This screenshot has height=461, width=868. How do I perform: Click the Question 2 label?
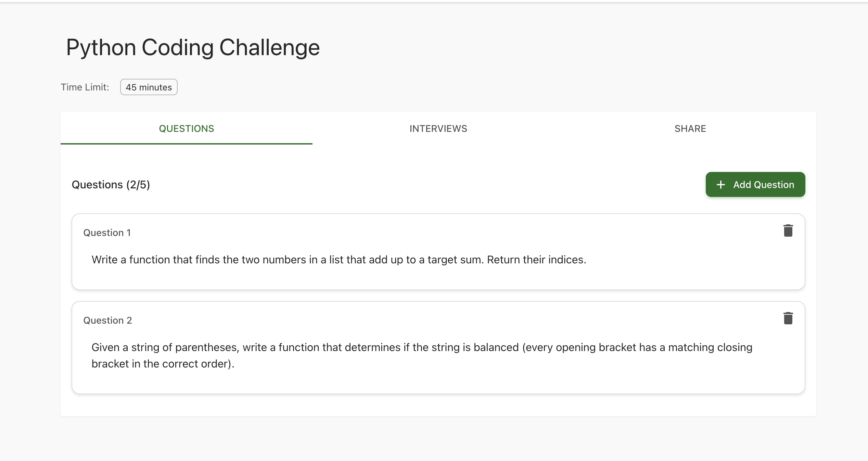tap(107, 320)
